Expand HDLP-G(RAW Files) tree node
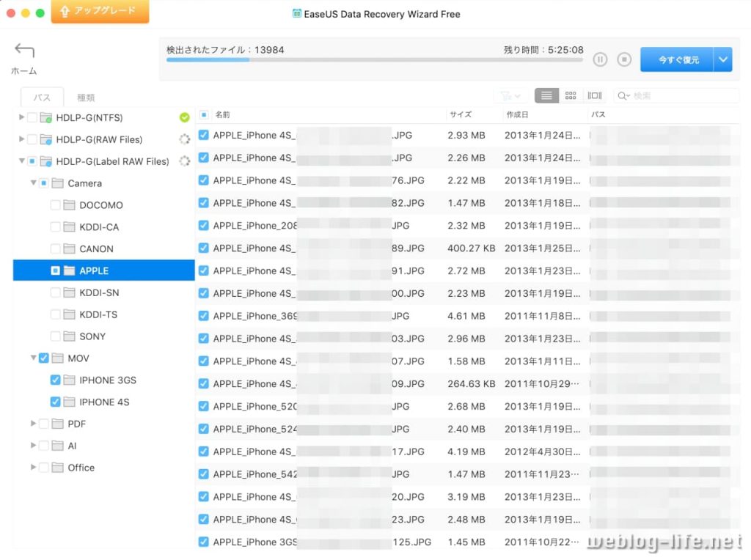 coord(21,139)
